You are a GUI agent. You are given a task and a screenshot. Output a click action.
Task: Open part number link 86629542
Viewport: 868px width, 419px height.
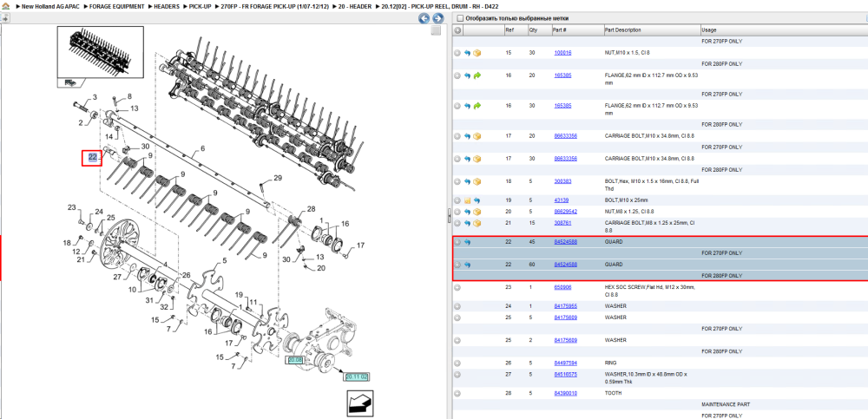[x=566, y=212]
